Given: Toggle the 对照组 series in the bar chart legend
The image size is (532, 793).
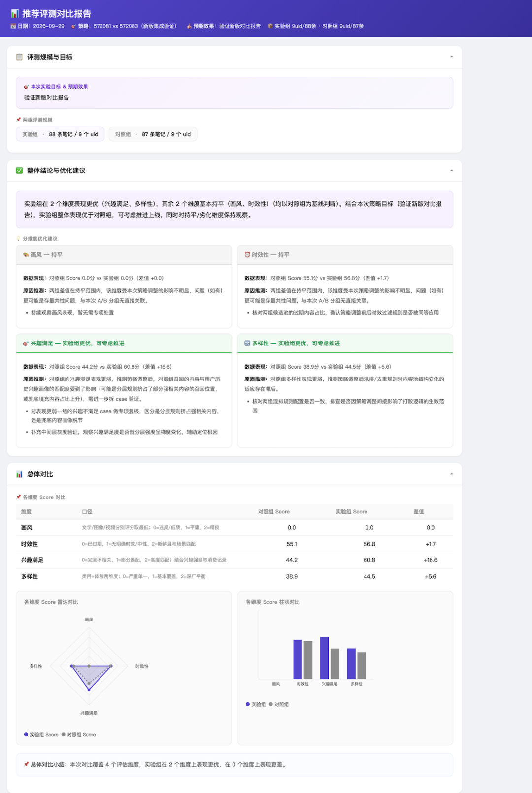Looking at the screenshot, I should 279,704.
